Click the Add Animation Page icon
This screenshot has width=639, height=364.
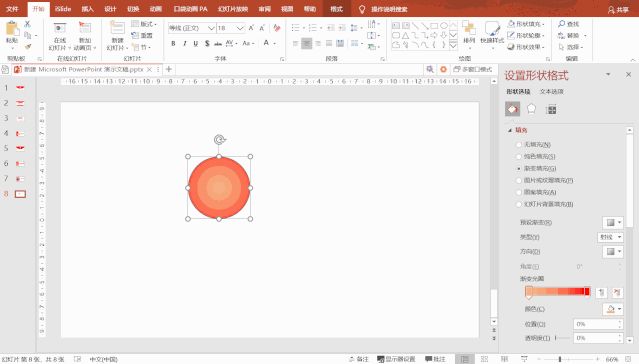click(x=85, y=28)
